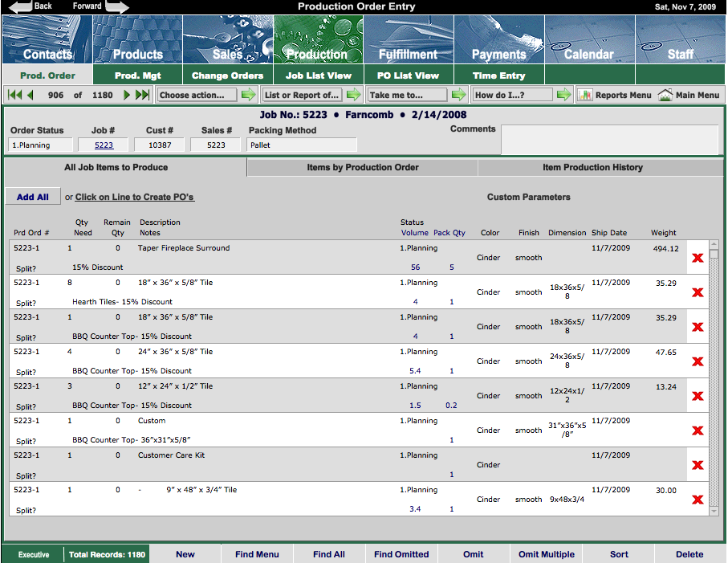
Task: Jump to the last record
Action: point(142,95)
